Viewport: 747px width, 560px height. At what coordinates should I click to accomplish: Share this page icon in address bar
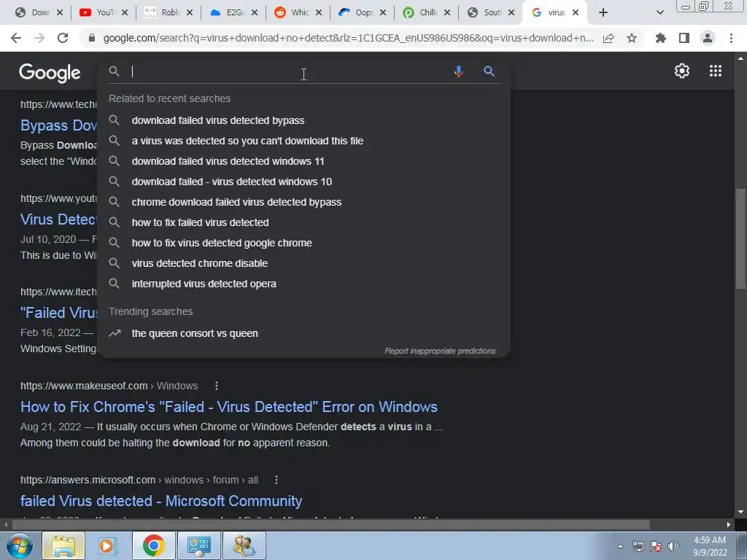(x=608, y=38)
